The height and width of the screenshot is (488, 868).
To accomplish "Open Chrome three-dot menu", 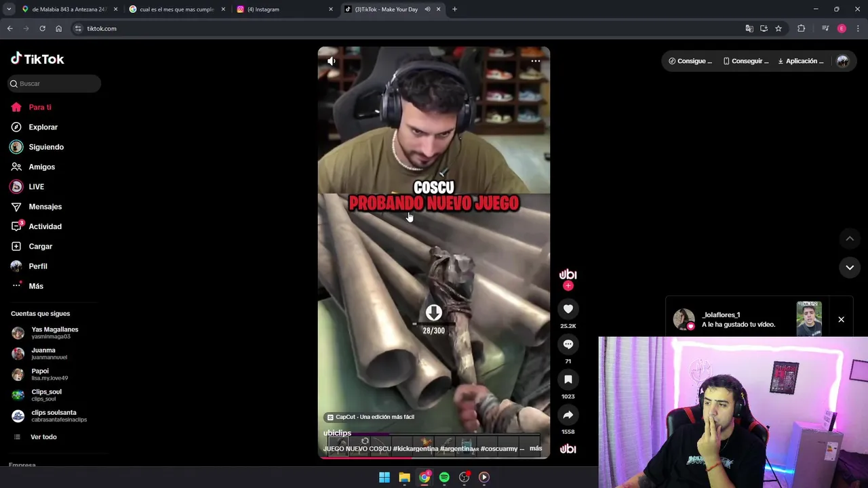I will coord(859,28).
